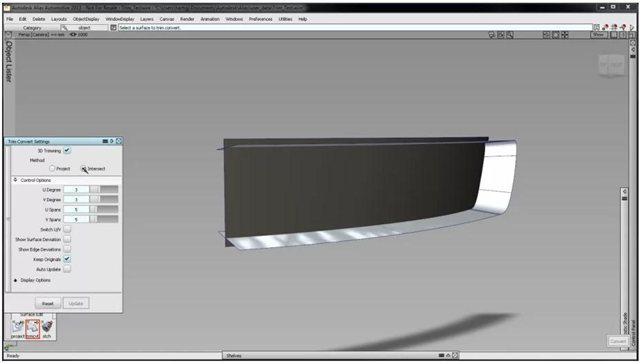Select the Project method radio button
640x363 pixels.
(x=52, y=168)
